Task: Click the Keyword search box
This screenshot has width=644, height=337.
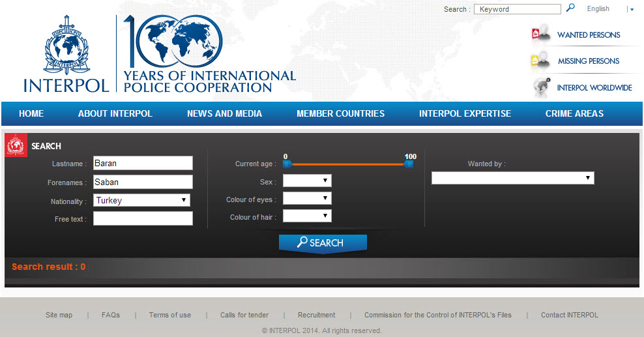Action: [518, 9]
